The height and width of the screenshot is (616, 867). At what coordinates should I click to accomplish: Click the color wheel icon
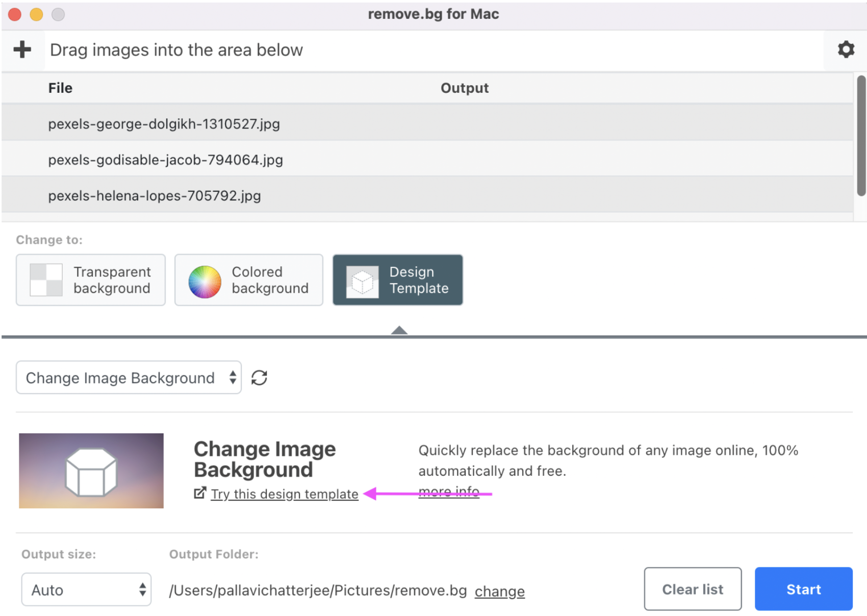(205, 281)
